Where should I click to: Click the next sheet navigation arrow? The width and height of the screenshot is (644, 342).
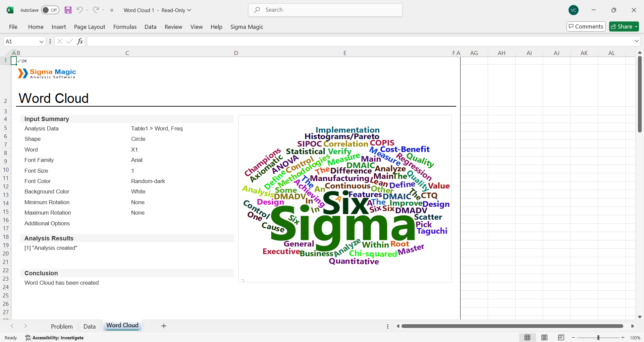25,326
